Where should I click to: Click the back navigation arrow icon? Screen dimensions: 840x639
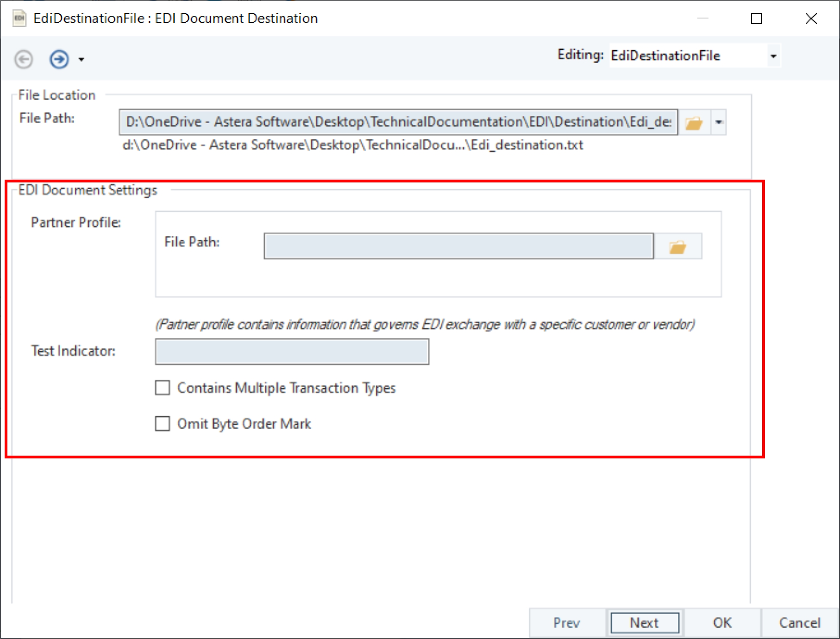pyautogui.click(x=24, y=59)
